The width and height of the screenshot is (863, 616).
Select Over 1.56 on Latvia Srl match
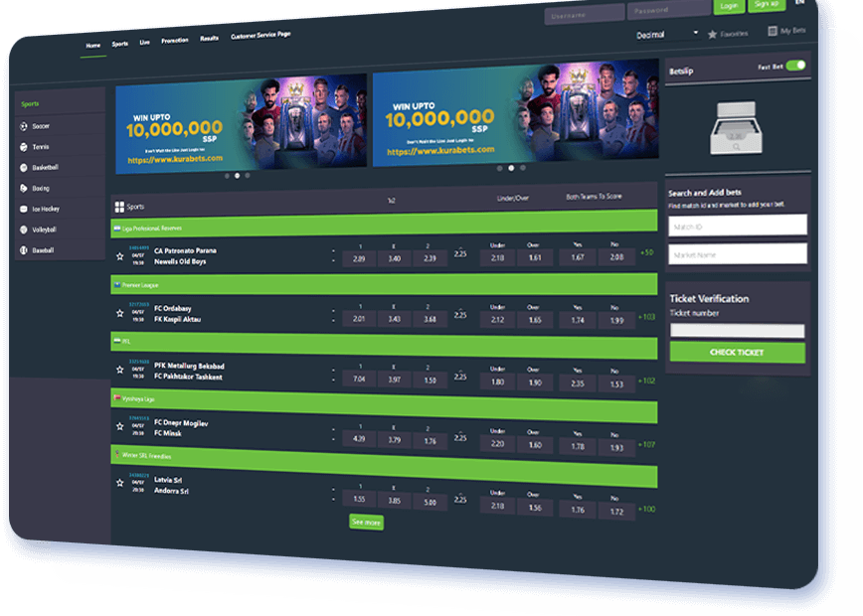point(535,508)
